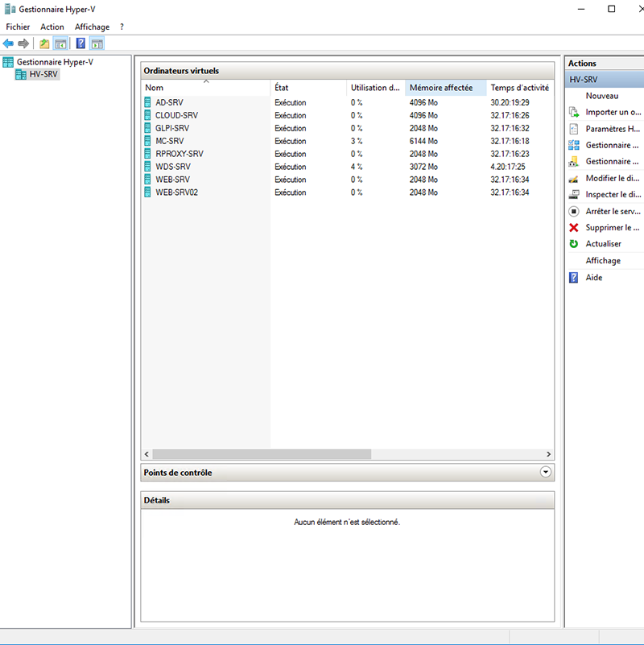Image resolution: width=644 pixels, height=645 pixels.
Task: Click the up-one-level folder toolbar icon
Action: click(44, 43)
